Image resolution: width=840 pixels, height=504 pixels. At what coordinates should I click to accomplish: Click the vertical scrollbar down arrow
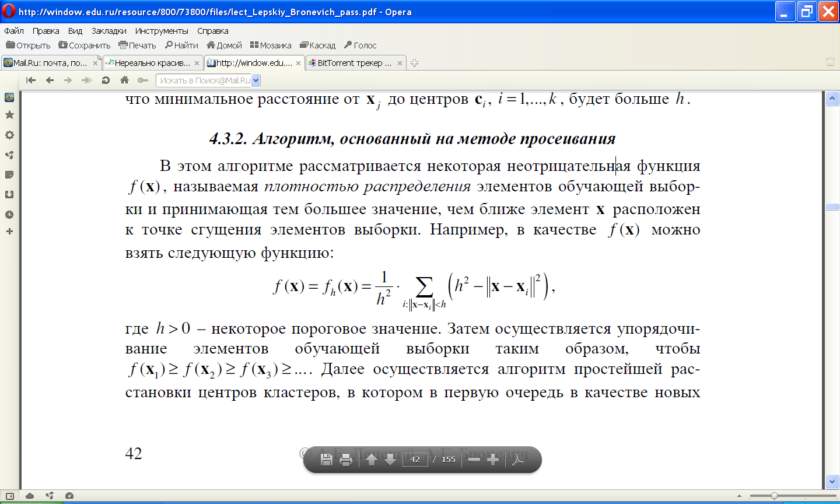point(832,482)
